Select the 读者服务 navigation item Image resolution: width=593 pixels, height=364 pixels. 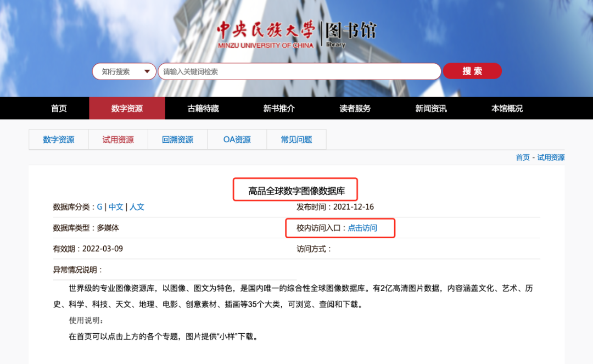click(355, 108)
